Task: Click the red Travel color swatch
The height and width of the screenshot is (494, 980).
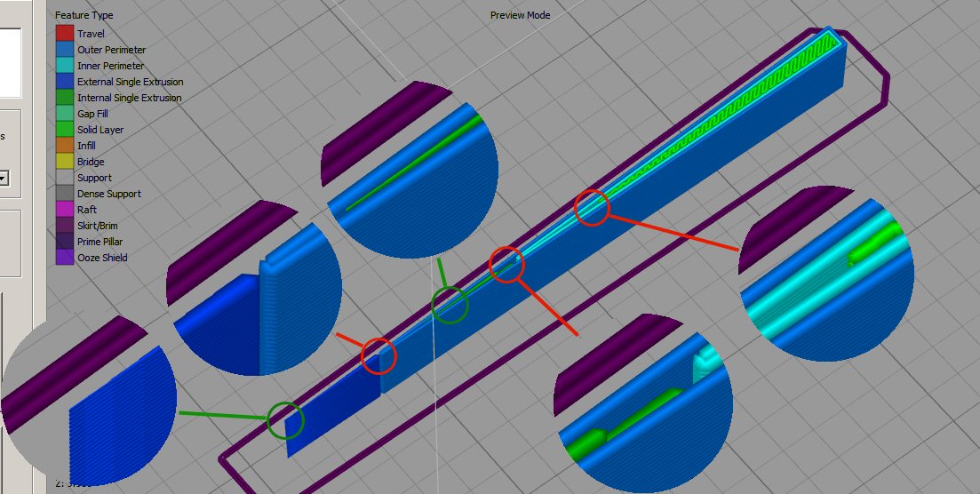Action: tap(64, 34)
